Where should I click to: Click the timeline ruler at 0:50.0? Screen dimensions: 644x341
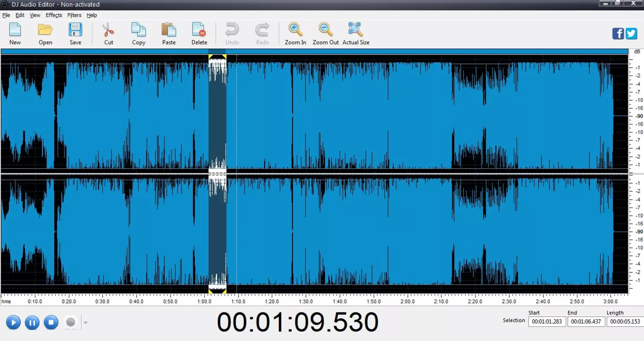tap(170, 301)
